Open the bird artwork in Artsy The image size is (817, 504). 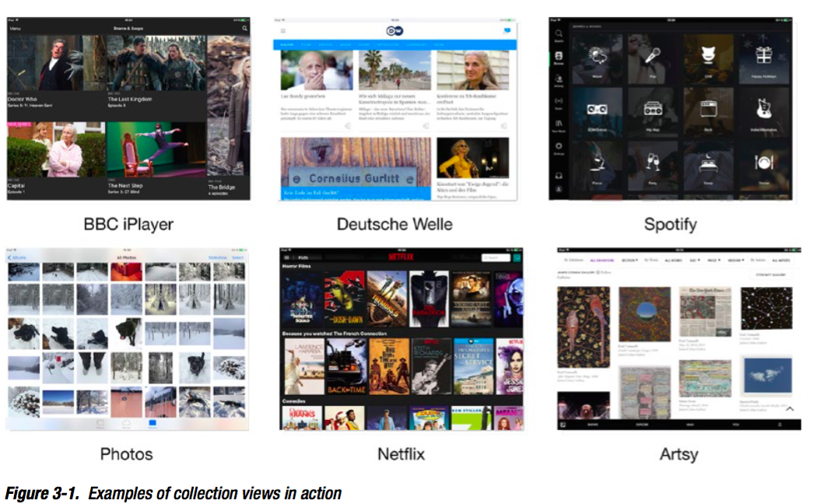[x=583, y=327]
